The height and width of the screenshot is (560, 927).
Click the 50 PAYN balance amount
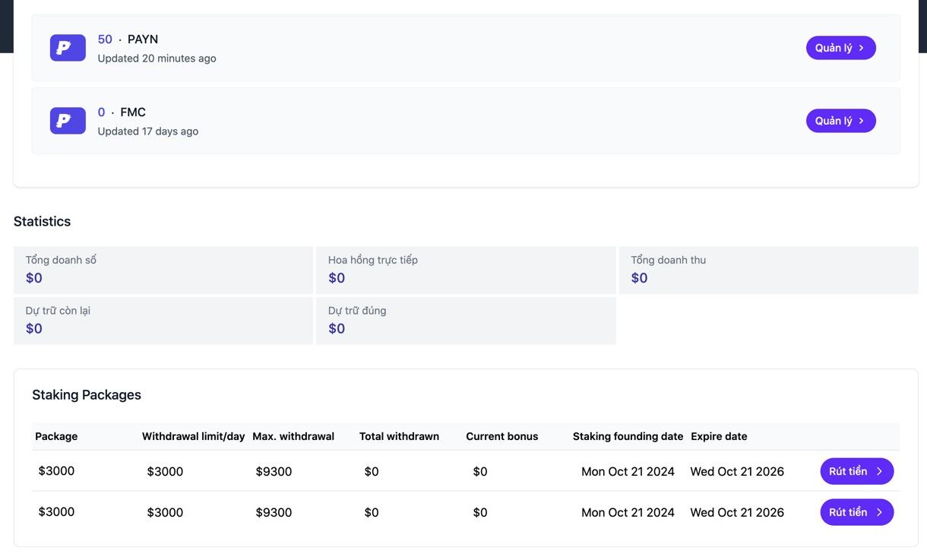[x=105, y=40]
